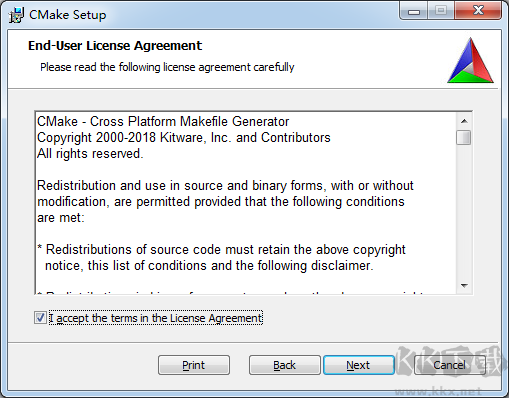Click the license scrollbar thumb

(464, 137)
